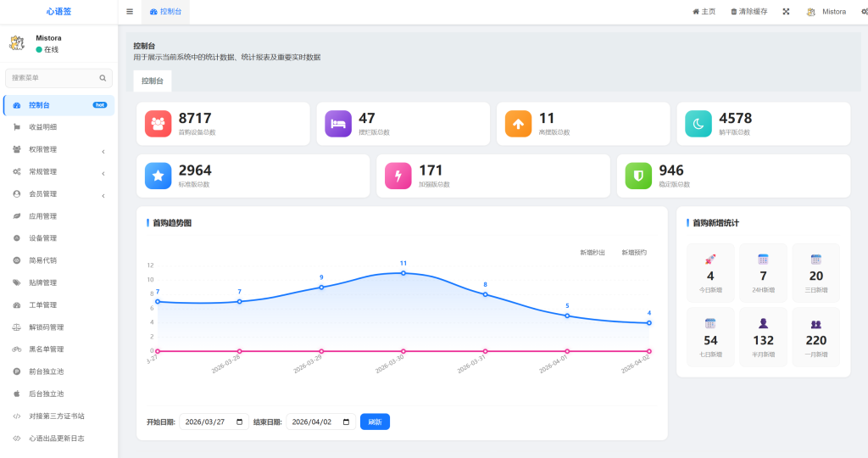This screenshot has width=868, height=458.
Task: Click the leaf icon beside 应用管理
Action: point(17,216)
